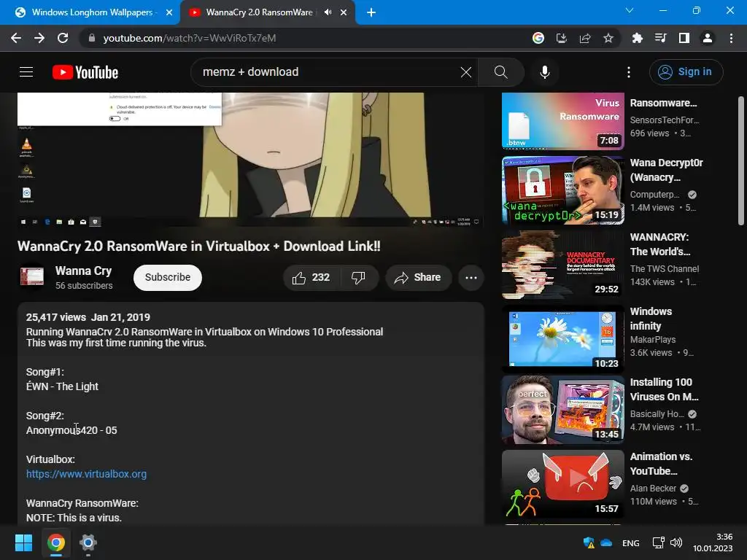Toggle the browser side panel
Image resolution: width=747 pixels, height=560 pixels.
point(684,38)
